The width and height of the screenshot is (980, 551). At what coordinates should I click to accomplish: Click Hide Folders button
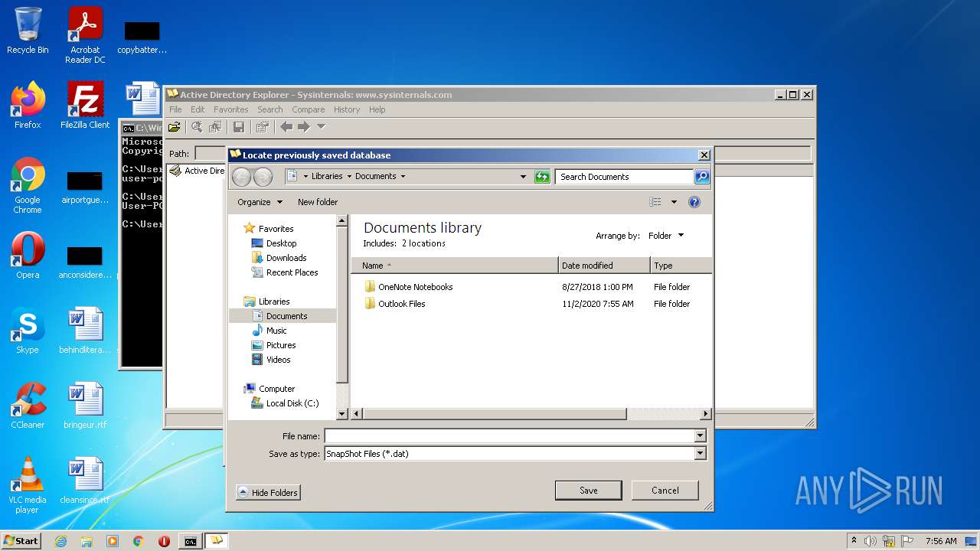pyautogui.click(x=268, y=493)
